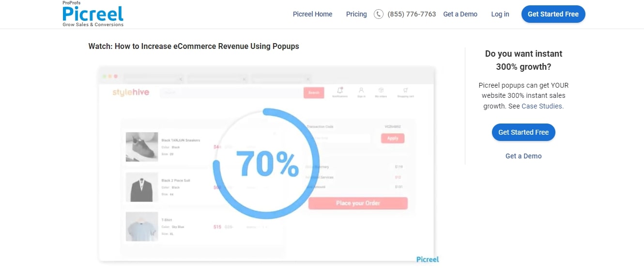
Task: Close the first mockup browser tab
Action: (x=182, y=78)
